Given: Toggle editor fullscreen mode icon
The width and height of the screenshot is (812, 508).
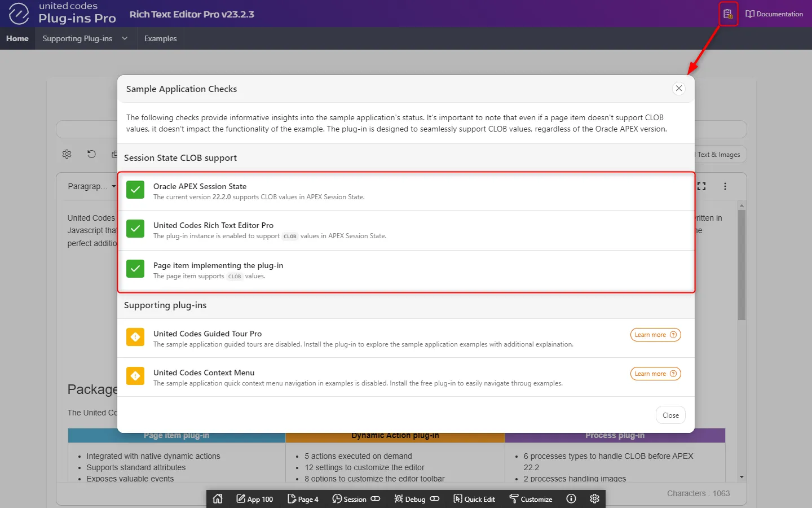Looking at the screenshot, I should pyautogui.click(x=701, y=186).
